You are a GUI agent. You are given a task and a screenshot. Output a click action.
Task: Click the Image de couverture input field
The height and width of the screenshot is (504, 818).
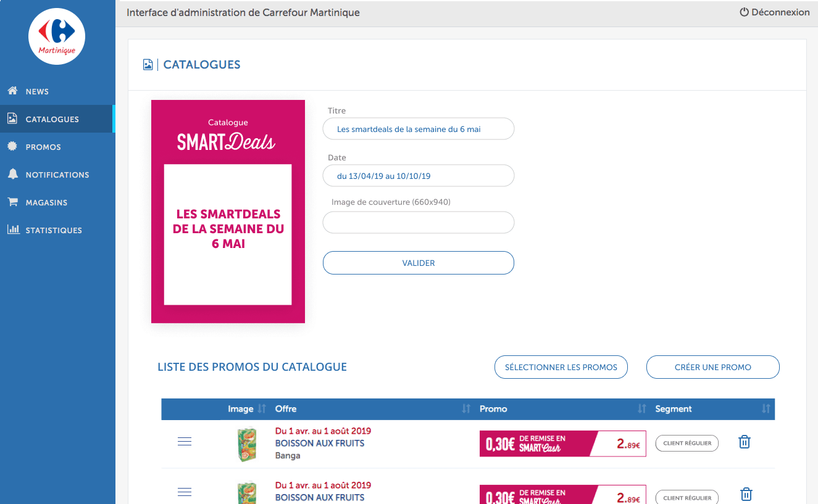tap(418, 223)
